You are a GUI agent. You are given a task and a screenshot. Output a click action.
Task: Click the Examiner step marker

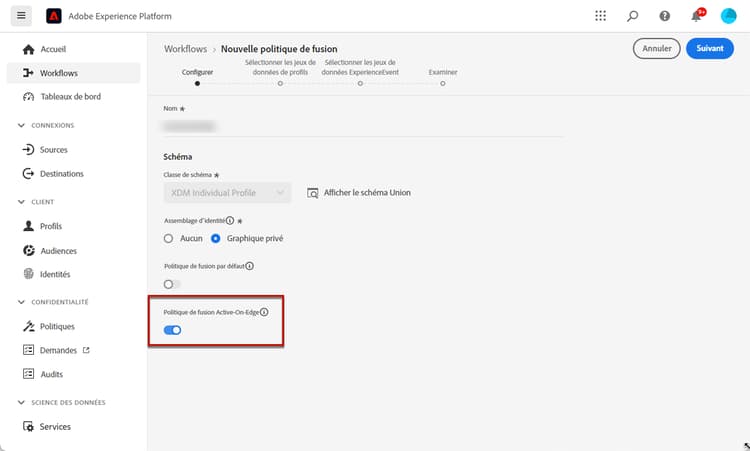pos(443,83)
